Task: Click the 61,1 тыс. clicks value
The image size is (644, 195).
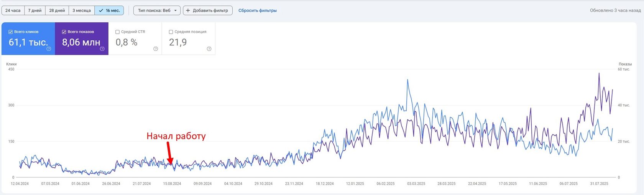Action: tap(28, 42)
